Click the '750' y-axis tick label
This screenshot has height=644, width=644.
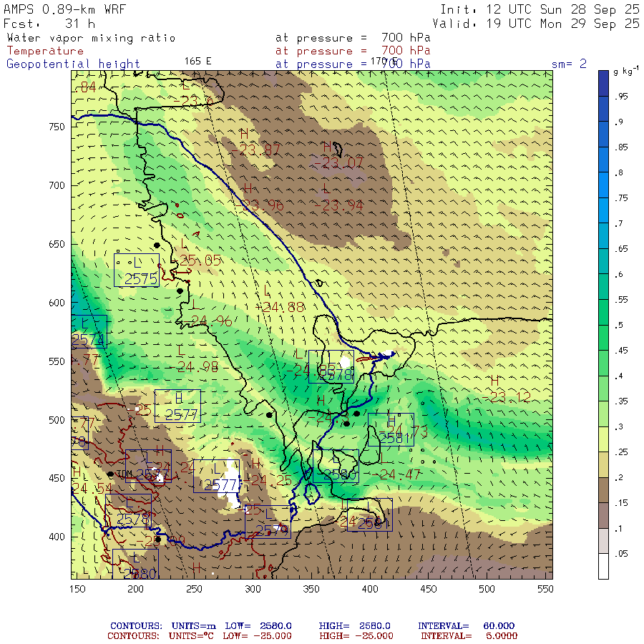pyautogui.click(x=57, y=127)
